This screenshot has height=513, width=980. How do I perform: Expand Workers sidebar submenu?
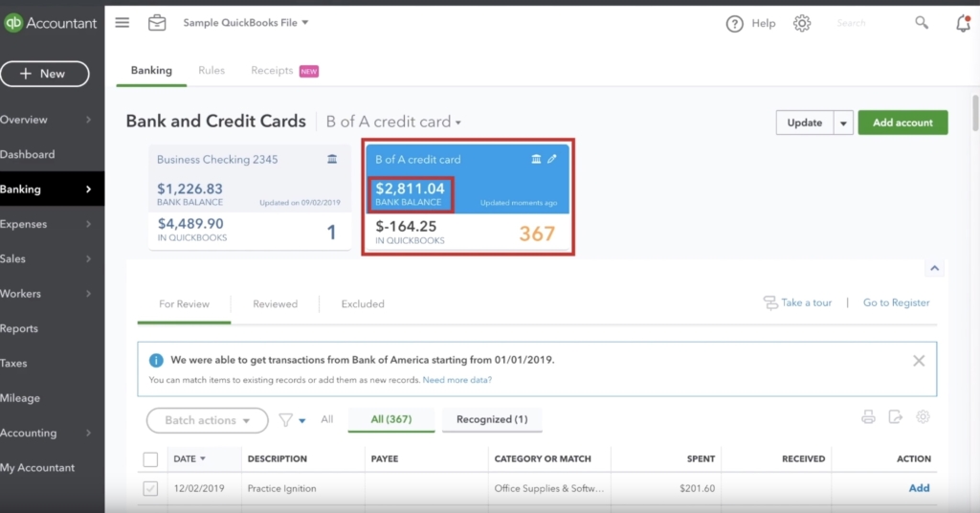click(88, 294)
